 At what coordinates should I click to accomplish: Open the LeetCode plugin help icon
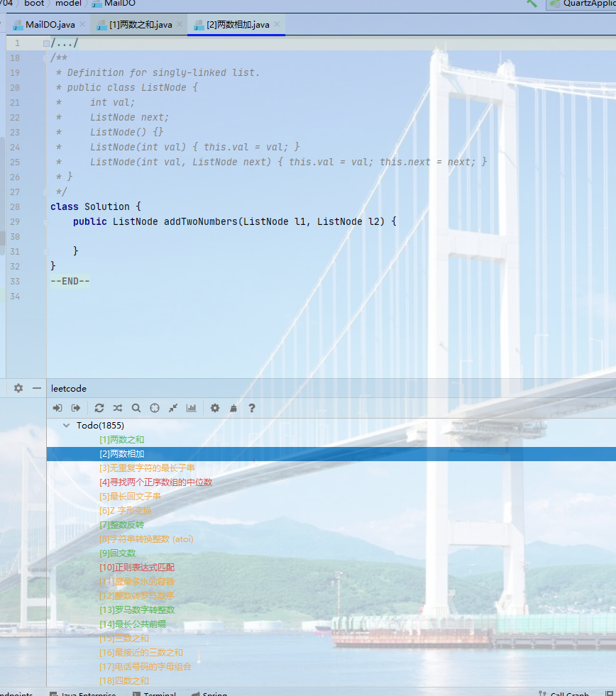coord(251,408)
